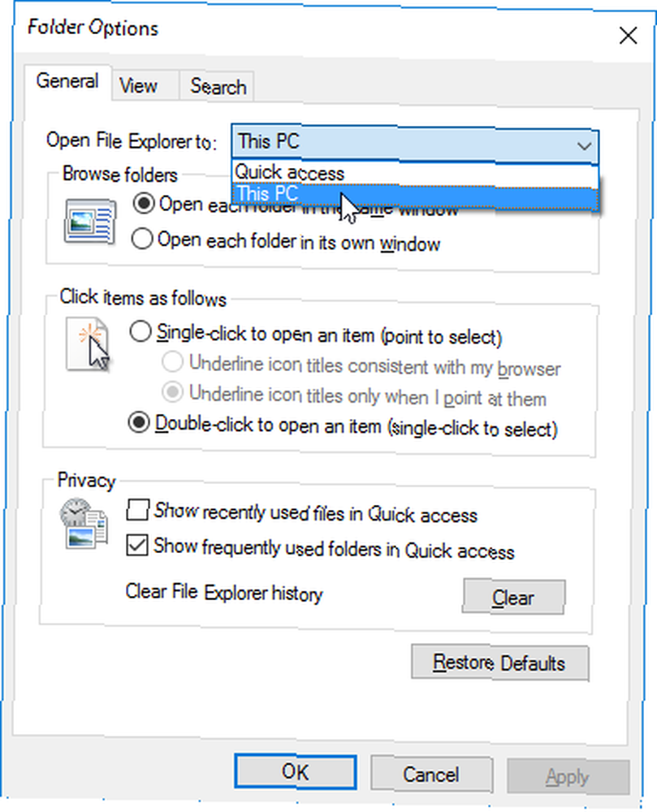Image resolution: width=657 pixels, height=812 pixels.
Task: Select Open each folder in same window
Action: (144, 203)
